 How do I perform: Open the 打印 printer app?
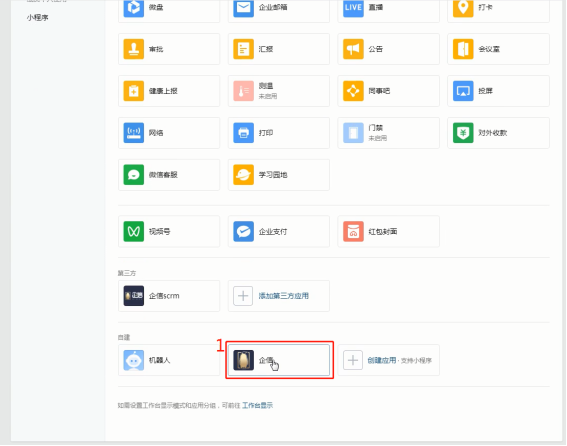[279, 133]
